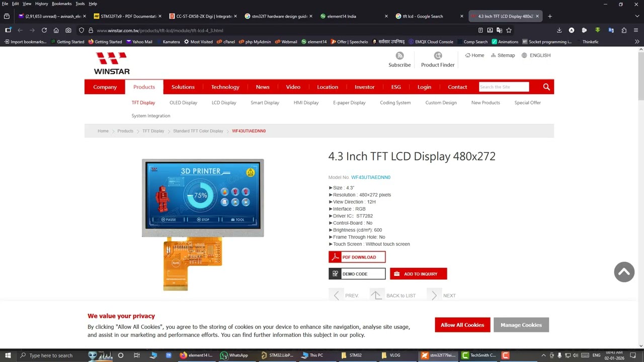Open Windows Start menu

point(8,355)
